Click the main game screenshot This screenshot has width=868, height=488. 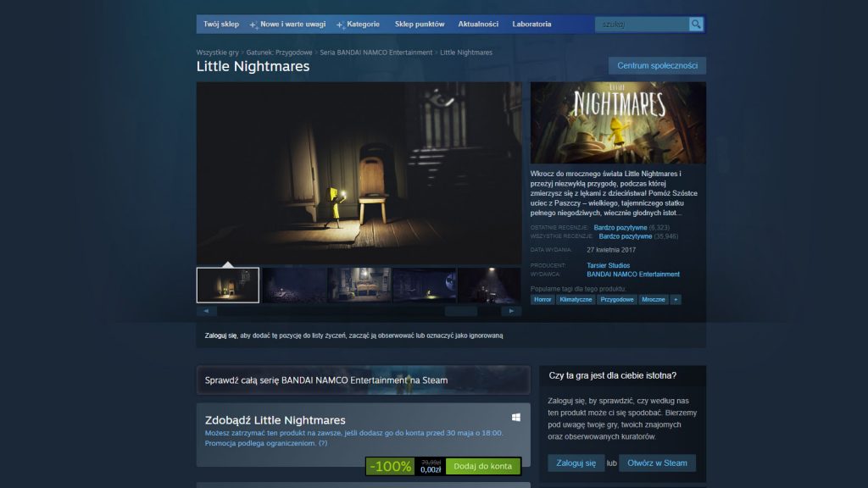click(359, 173)
